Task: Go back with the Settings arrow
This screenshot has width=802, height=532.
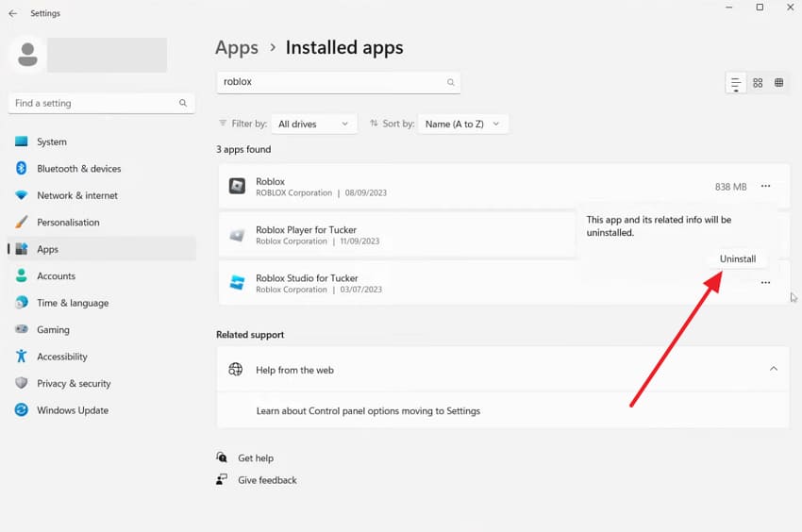Action: tap(13, 13)
